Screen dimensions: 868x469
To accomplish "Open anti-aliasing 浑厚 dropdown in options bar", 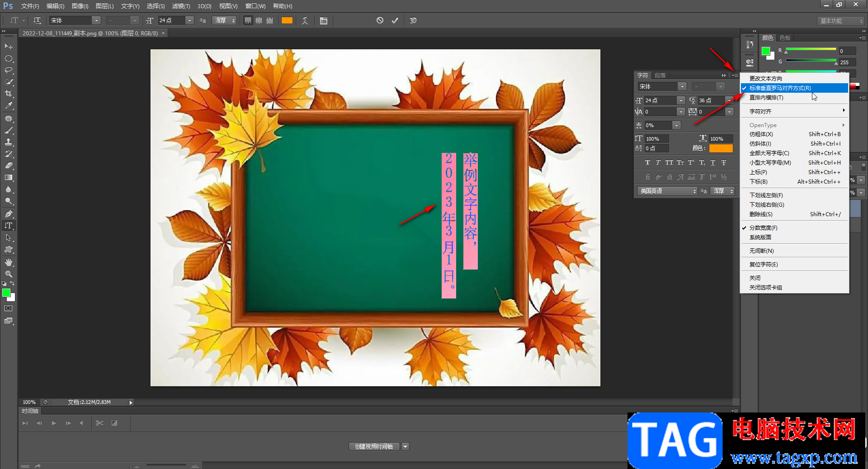I will pos(225,20).
